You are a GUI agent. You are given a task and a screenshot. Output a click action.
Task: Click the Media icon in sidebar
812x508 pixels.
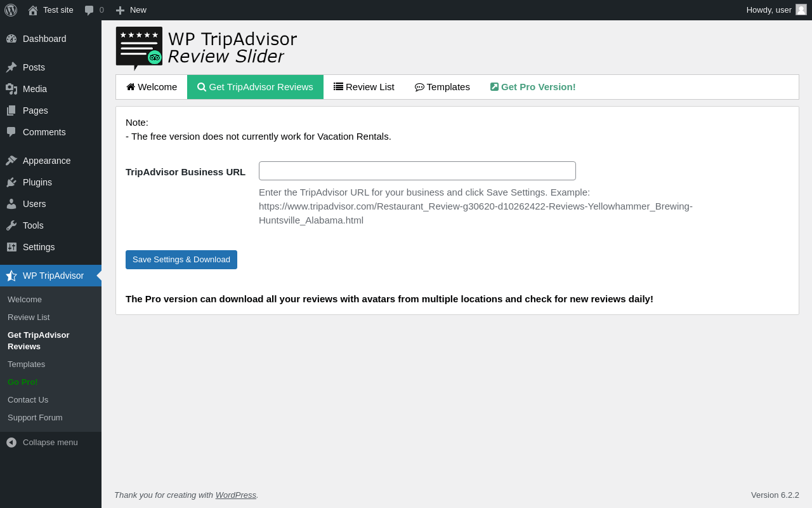pyautogui.click(x=11, y=89)
